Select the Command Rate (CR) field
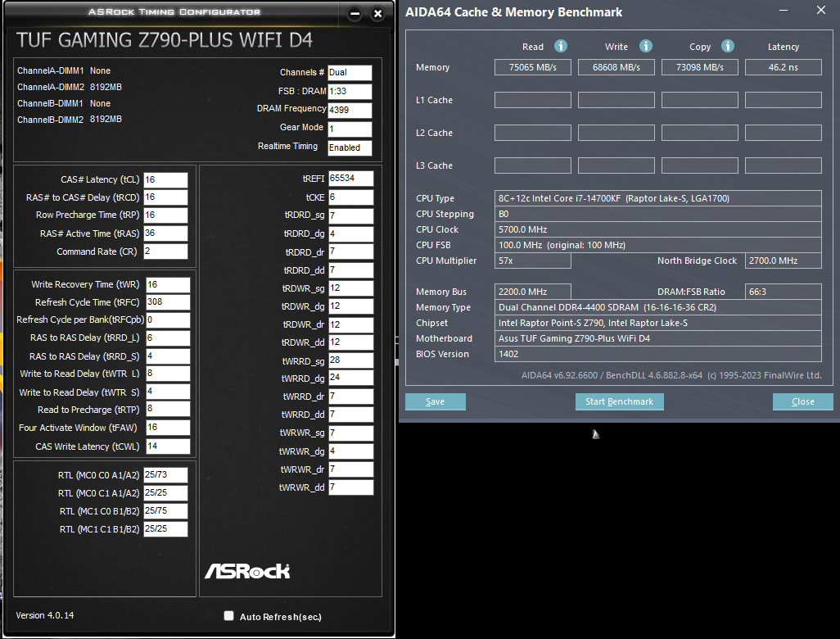The width and height of the screenshot is (840, 639). (x=165, y=252)
